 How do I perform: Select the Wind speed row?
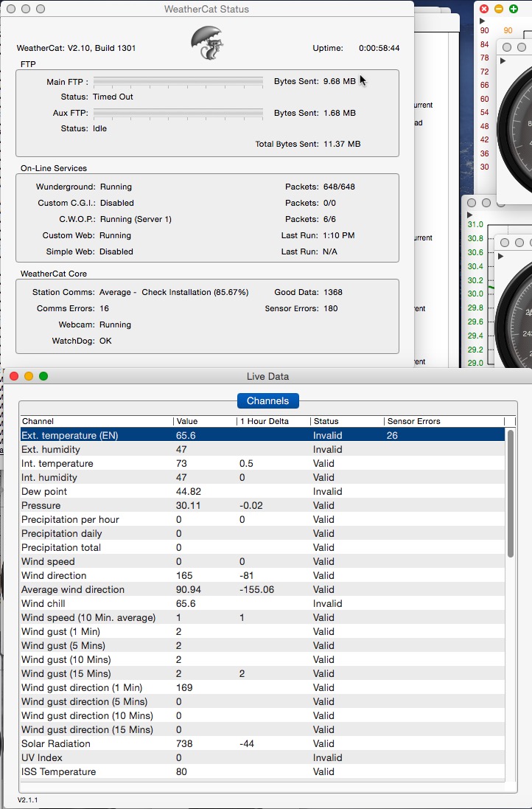click(262, 561)
